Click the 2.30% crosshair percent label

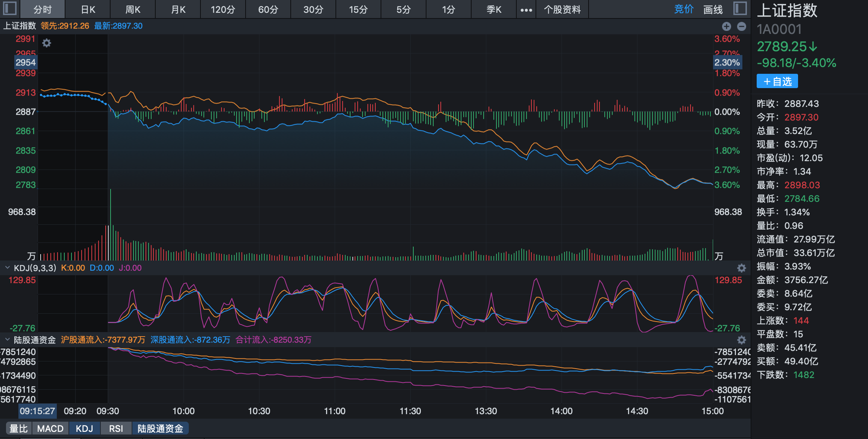[x=727, y=62]
